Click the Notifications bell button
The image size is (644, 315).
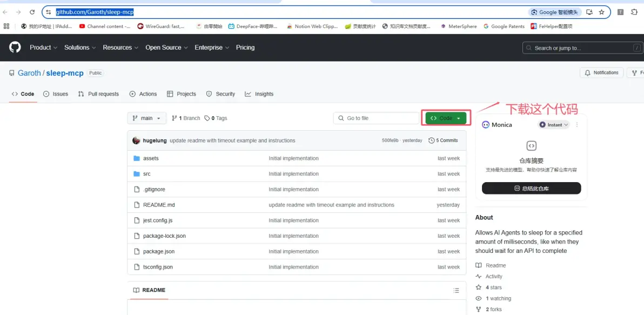pos(601,73)
